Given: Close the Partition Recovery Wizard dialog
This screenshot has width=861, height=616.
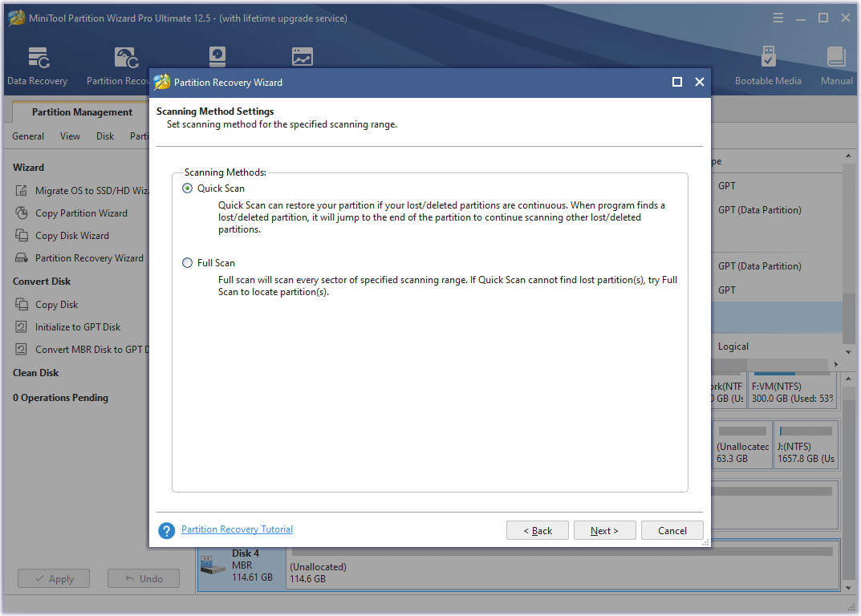Looking at the screenshot, I should tap(700, 82).
